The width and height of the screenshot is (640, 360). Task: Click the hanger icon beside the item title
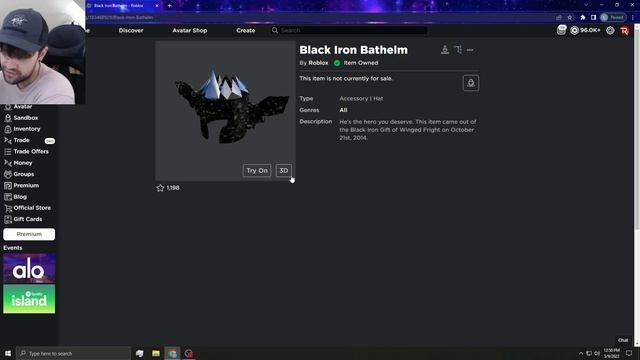pos(458,50)
